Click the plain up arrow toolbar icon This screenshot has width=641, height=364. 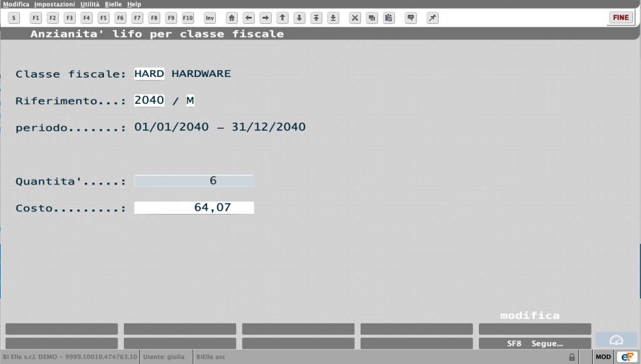pyautogui.click(x=282, y=18)
